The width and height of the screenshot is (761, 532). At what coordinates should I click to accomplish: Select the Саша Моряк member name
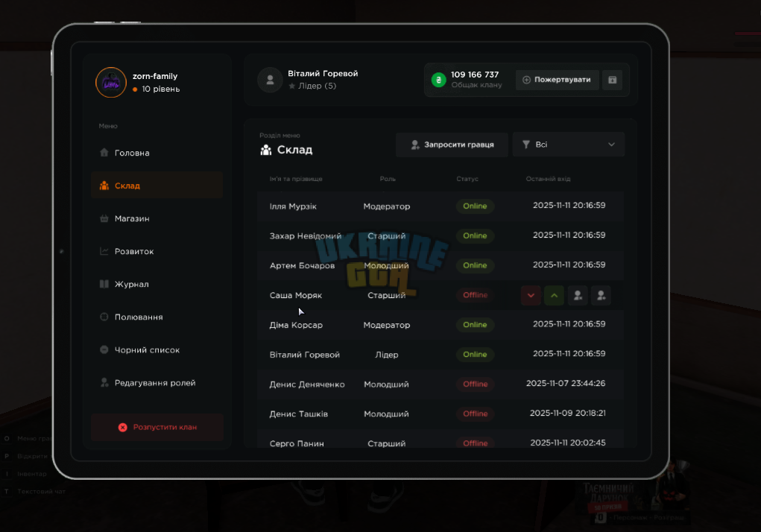(296, 295)
